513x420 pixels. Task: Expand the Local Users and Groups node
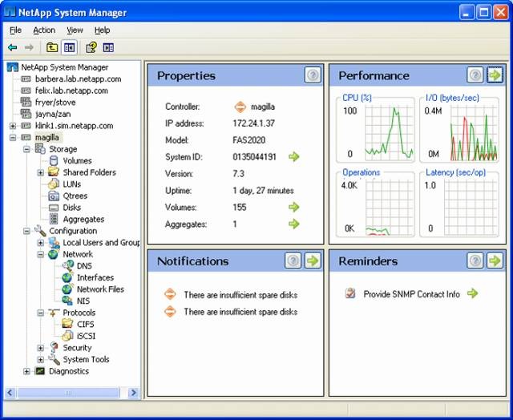[x=40, y=243]
